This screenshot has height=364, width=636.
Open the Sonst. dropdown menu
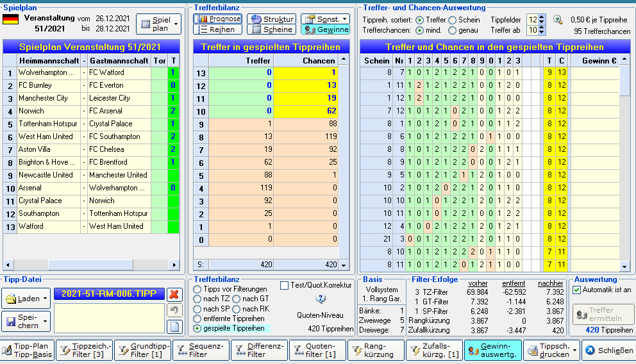click(325, 19)
